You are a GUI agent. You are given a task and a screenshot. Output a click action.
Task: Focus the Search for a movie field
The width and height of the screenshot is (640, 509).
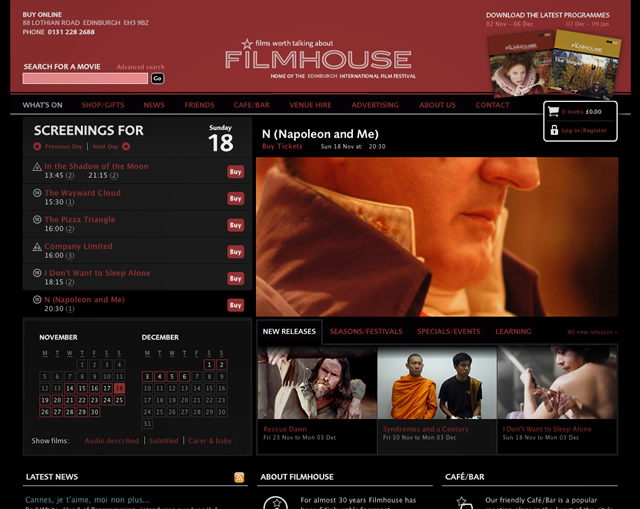(85, 78)
